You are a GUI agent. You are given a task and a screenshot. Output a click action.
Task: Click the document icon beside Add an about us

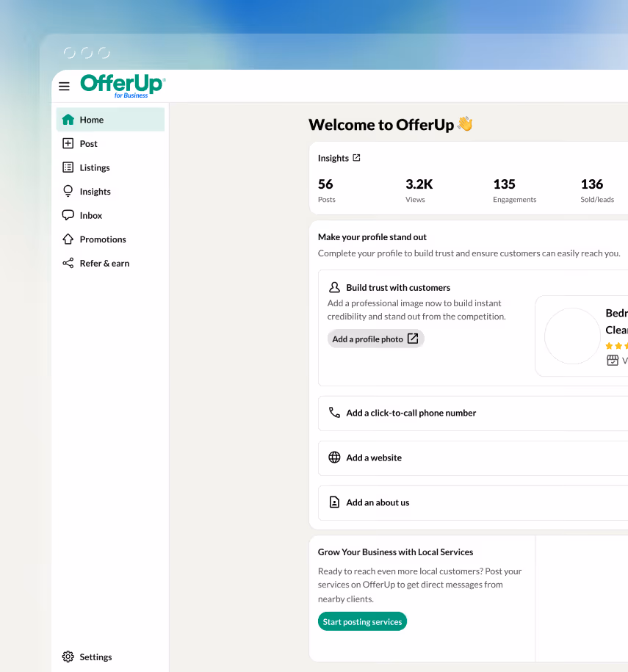coord(334,502)
